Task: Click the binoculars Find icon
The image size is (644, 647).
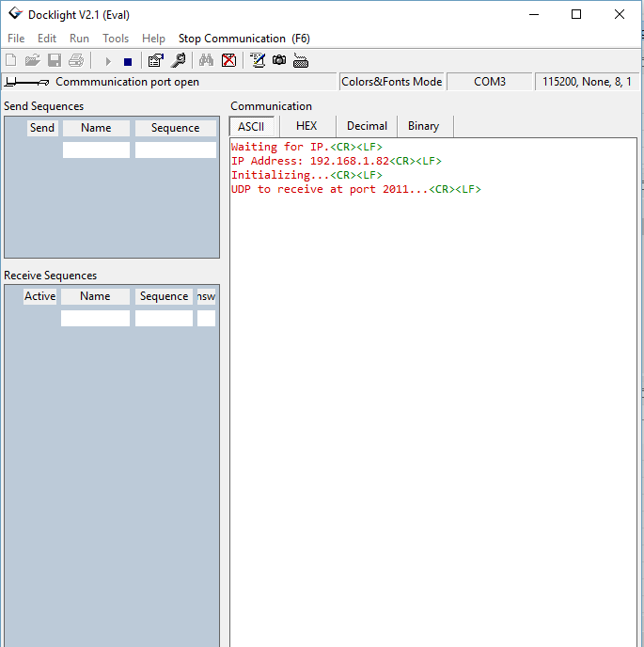Action: (206, 60)
